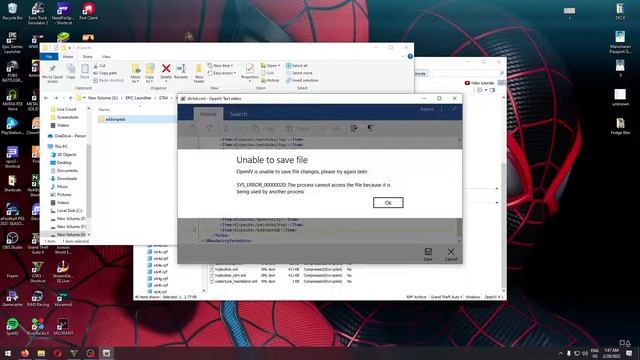Image resolution: width=640 pixels, height=360 pixels.
Task: Click the File Explorer icon on the taskbar
Action: 41,353
